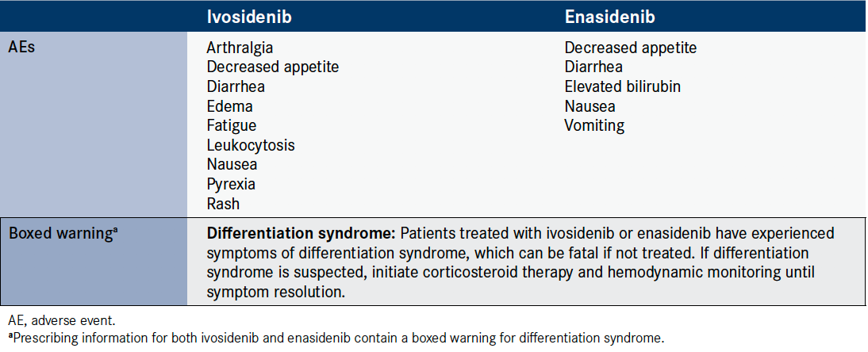Click Arthralgia in Ivosidenib list
Screen dimensions: 868x352
tap(240, 48)
